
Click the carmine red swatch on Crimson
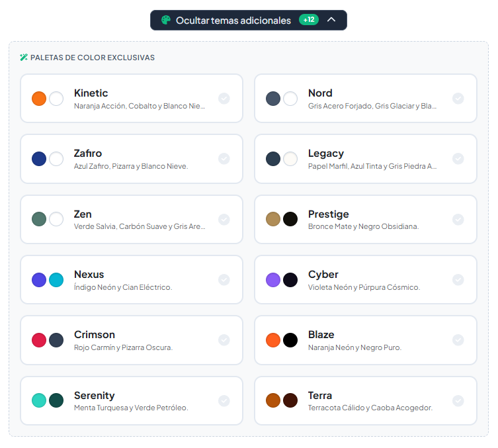39,340
